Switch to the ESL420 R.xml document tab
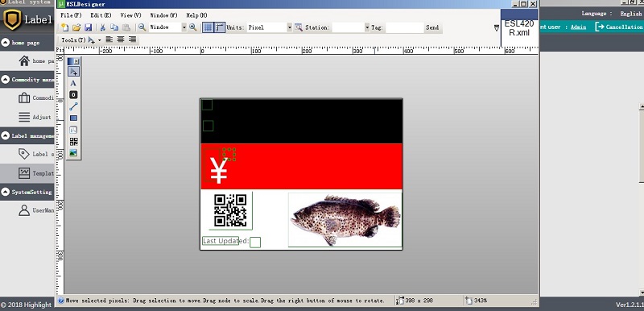Screen dimensions: 644x311 pyautogui.click(x=519, y=28)
